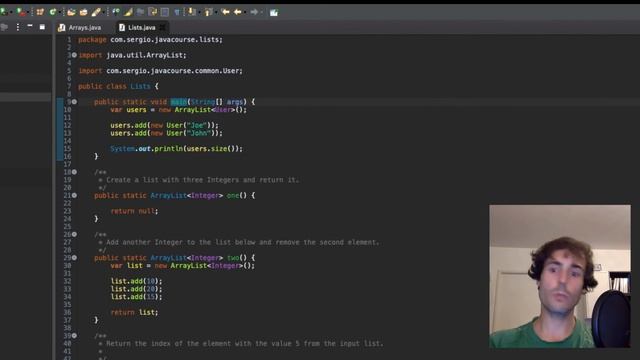
Task: Click the green Run button in the toolbar
Action: coord(4,12)
